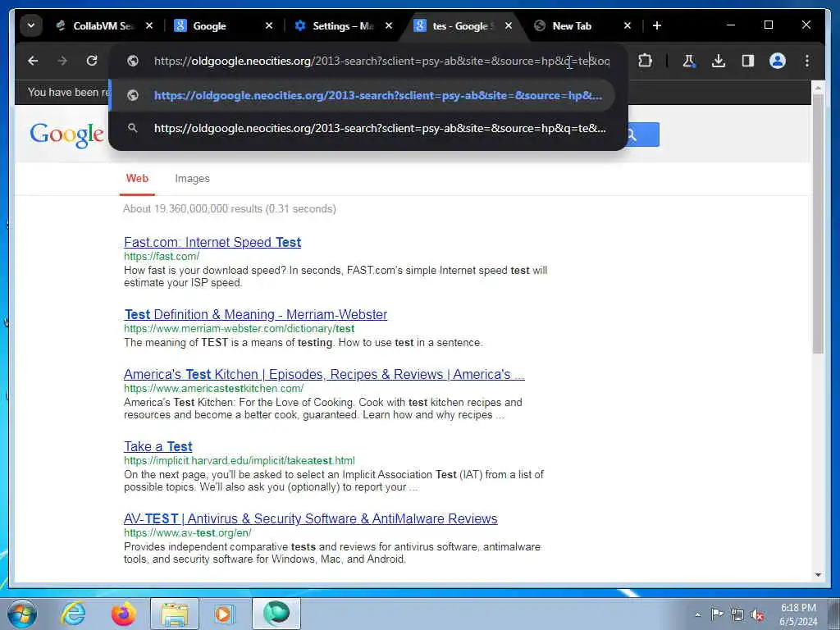Screen dimensions: 840x630
Task: Open the muted volume tray icon
Action: [x=757, y=614]
